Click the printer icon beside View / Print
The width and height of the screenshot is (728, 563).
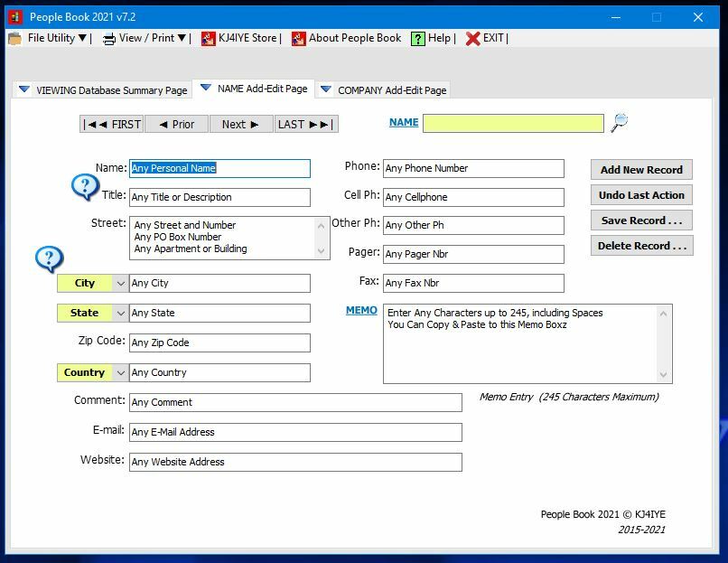click(x=109, y=39)
